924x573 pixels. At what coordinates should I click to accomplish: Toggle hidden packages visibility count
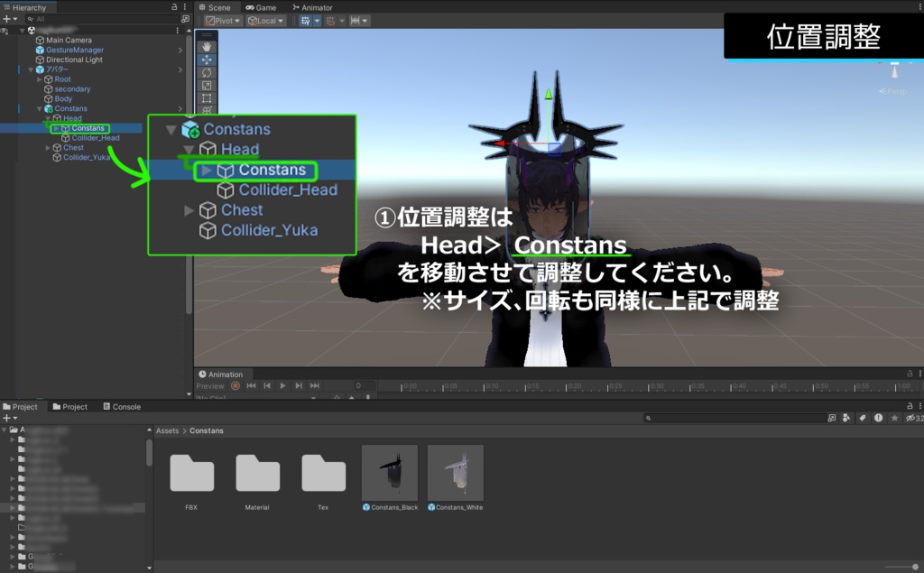pyautogui.click(x=915, y=418)
